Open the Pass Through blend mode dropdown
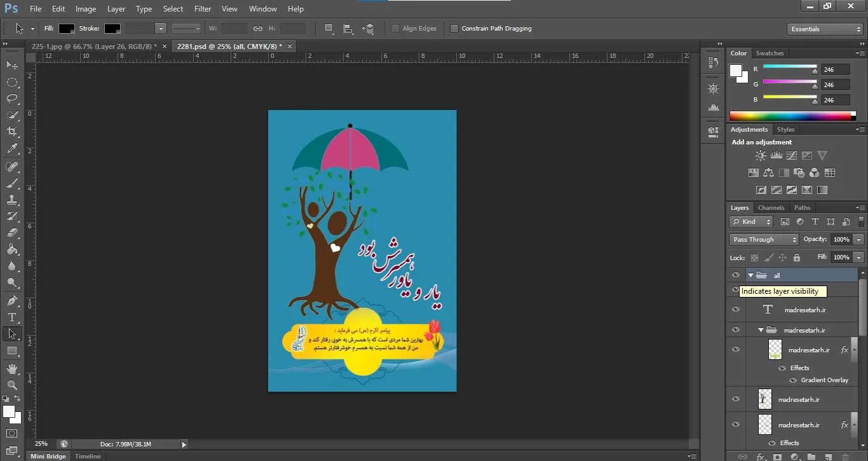Screen dimensions: 868x461 coord(764,240)
